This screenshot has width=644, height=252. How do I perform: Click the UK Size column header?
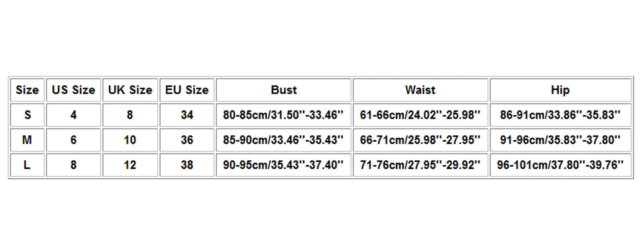[130, 90]
